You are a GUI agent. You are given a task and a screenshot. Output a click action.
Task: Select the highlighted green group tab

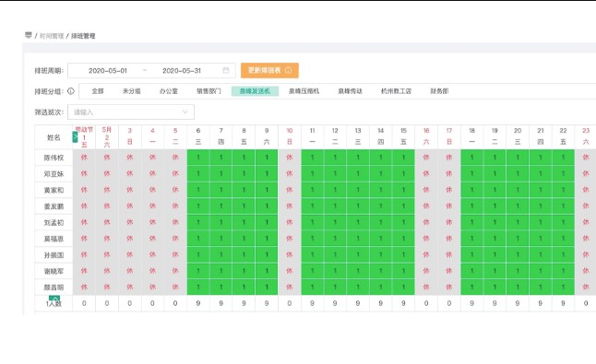click(255, 91)
